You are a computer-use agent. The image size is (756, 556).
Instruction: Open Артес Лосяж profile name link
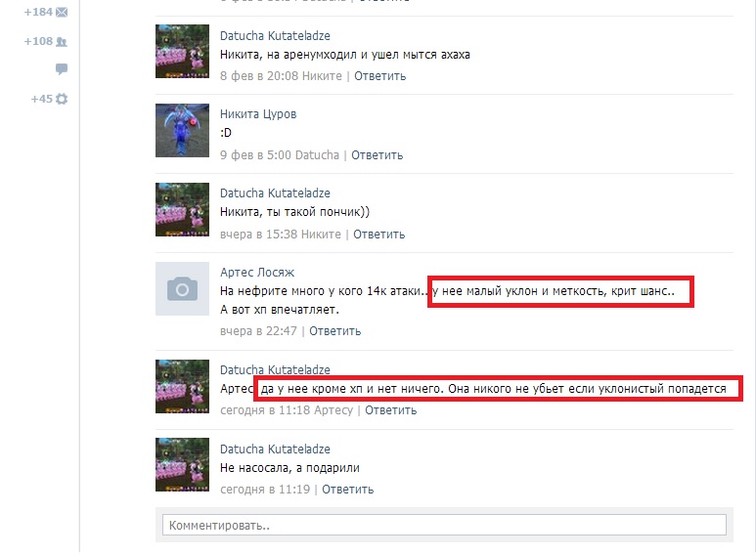click(257, 273)
